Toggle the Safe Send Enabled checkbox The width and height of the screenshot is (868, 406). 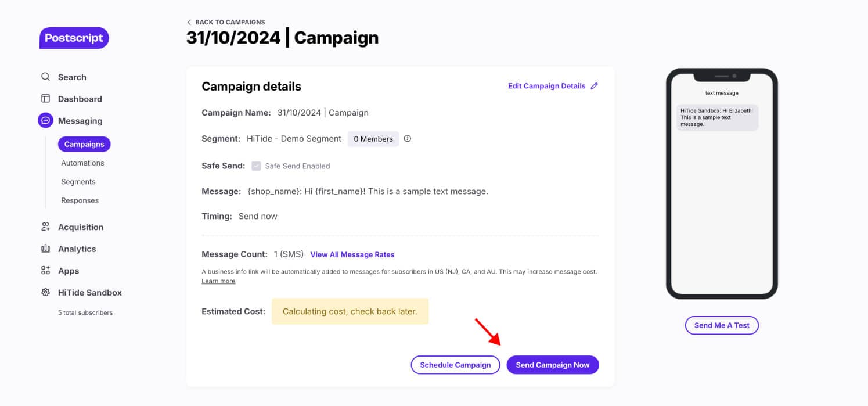point(256,166)
